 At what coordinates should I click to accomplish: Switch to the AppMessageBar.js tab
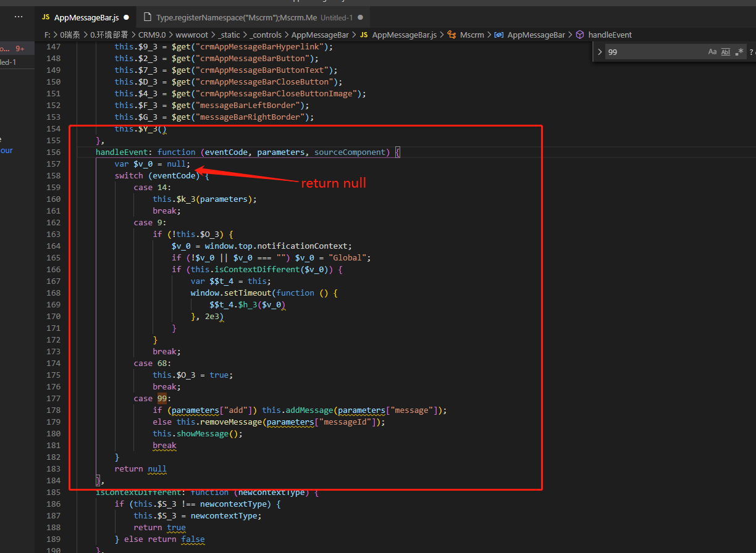click(x=86, y=18)
